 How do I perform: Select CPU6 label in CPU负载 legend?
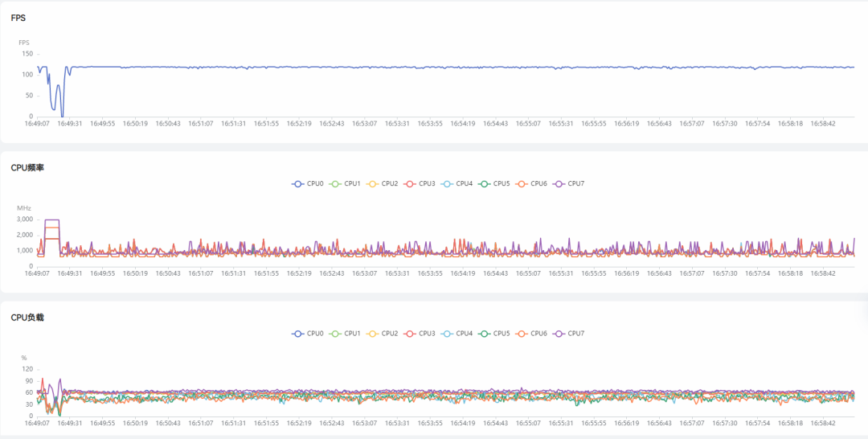(x=538, y=333)
